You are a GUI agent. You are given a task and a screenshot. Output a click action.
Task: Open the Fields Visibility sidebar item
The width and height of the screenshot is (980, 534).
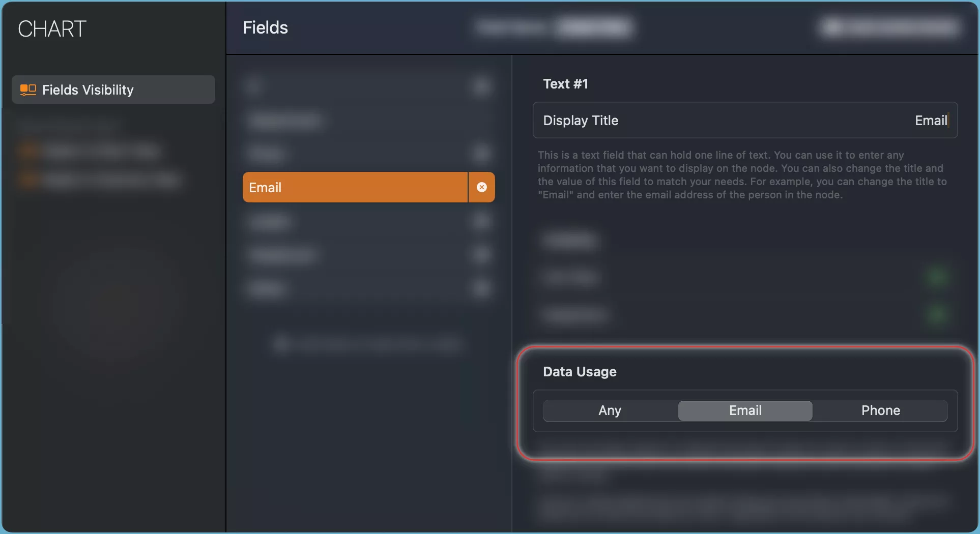(x=113, y=90)
